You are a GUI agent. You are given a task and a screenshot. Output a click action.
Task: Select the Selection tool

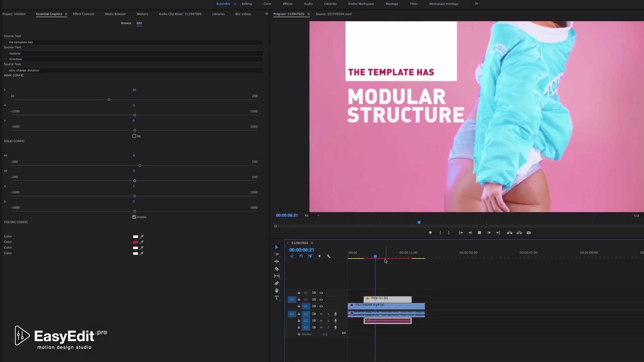[277, 247]
